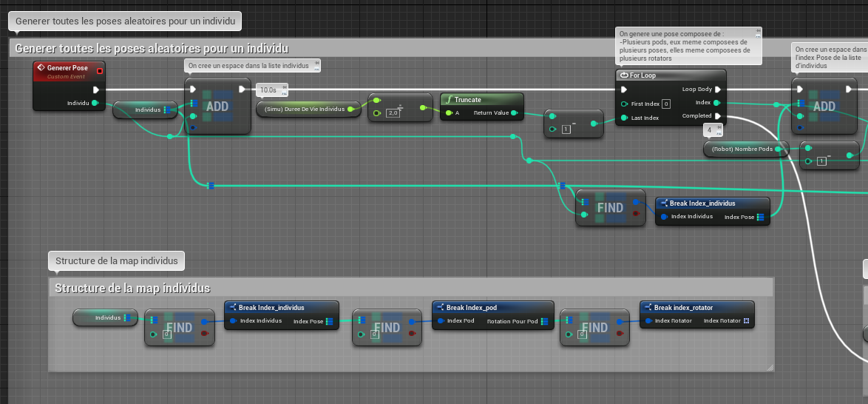Click the Rotation Pour Pod array output pin
Image resolution: width=868 pixels, height=404 pixels.
click(x=545, y=321)
